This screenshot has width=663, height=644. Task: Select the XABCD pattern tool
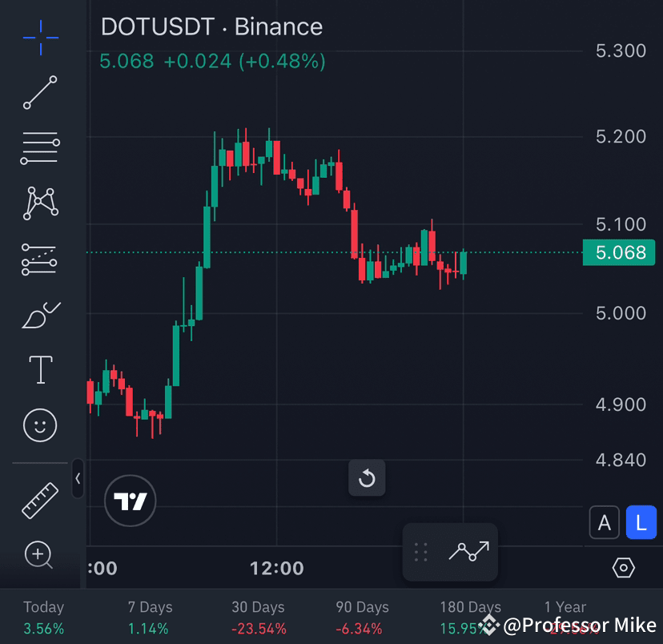click(x=40, y=203)
